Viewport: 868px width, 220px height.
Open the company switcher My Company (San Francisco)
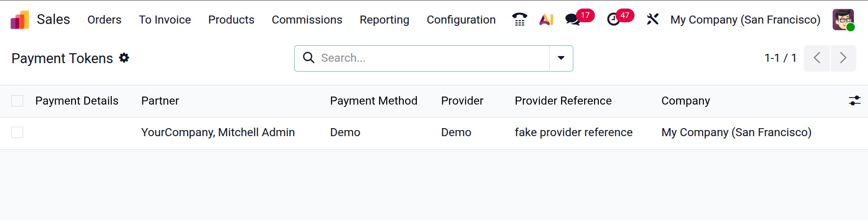[745, 20]
